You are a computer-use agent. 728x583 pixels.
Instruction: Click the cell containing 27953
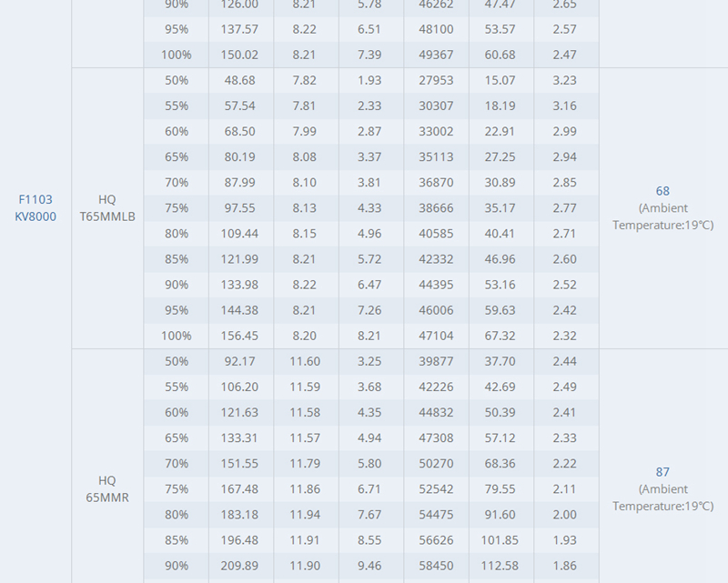[436, 80]
